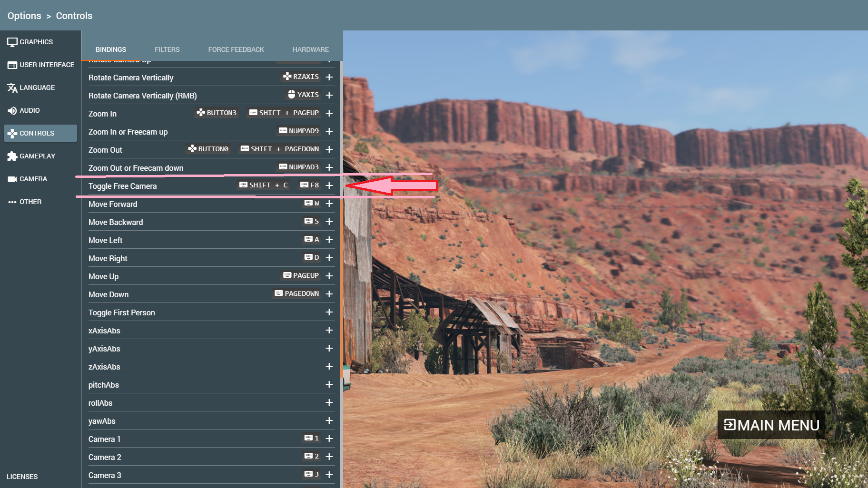Add binding for rollAbs
This screenshot has width=868, height=488.
coord(329,402)
